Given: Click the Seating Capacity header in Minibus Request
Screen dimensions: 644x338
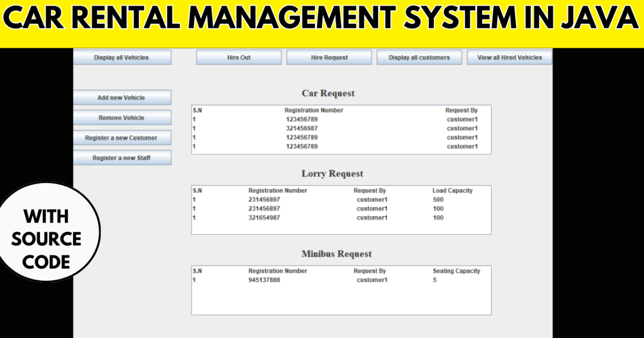Looking at the screenshot, I should [457, 271].
